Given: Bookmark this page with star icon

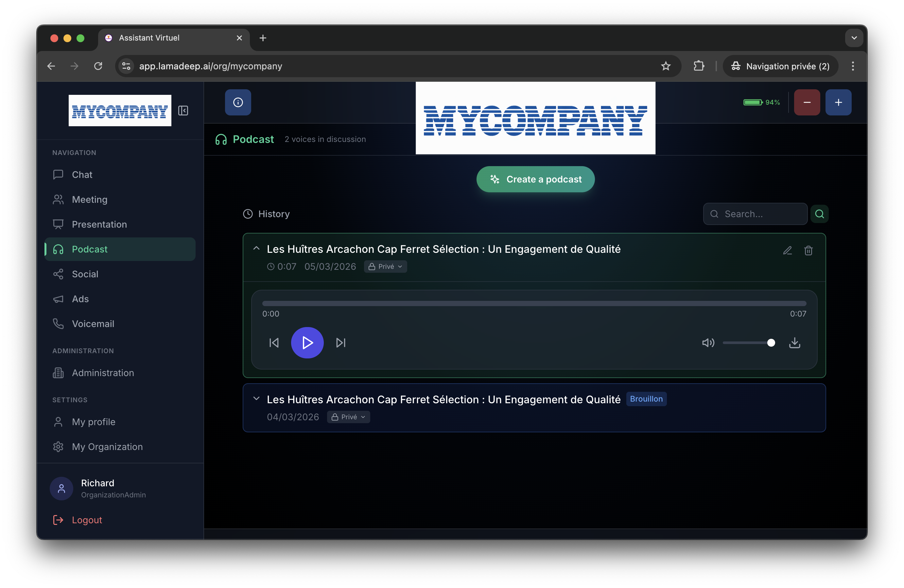Looking at the screenshot, I should coord(666,66).
